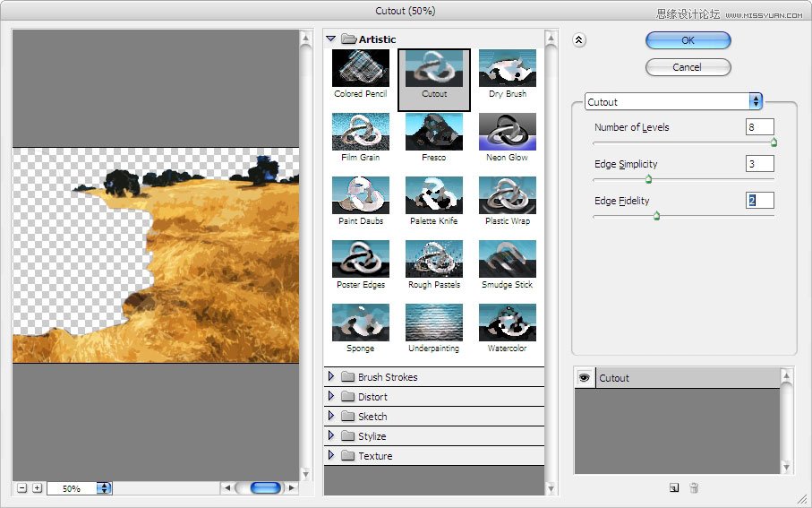The height and width of the screenshot is (508, 812).
Task: Click preview vertical scroll down arrow
Action: [x=305, y=474]
